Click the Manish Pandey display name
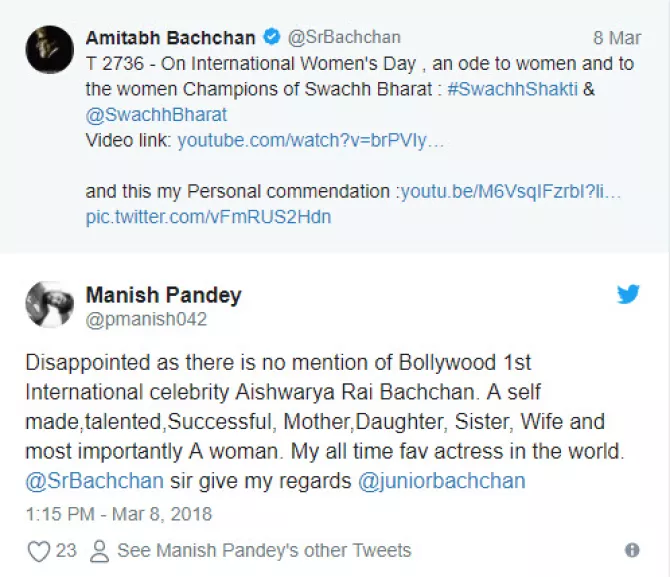The height and width of the screenshot is (577, 670). coord(163,295)
